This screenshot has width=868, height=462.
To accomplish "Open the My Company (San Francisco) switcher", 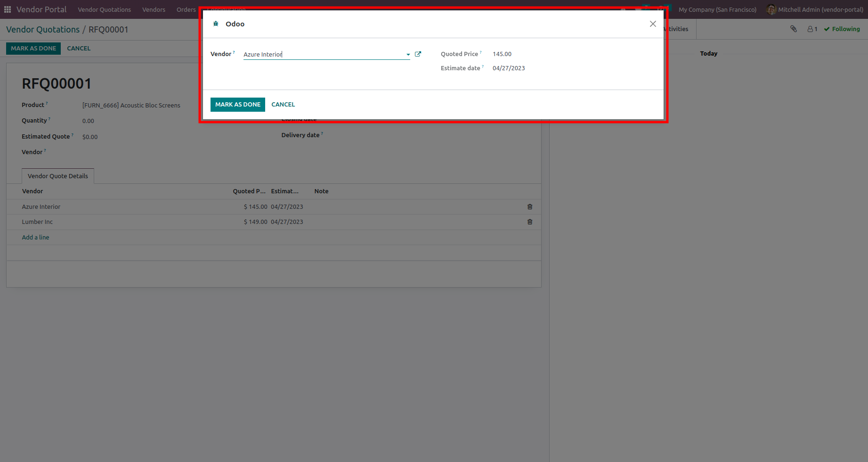I will 717,9.
